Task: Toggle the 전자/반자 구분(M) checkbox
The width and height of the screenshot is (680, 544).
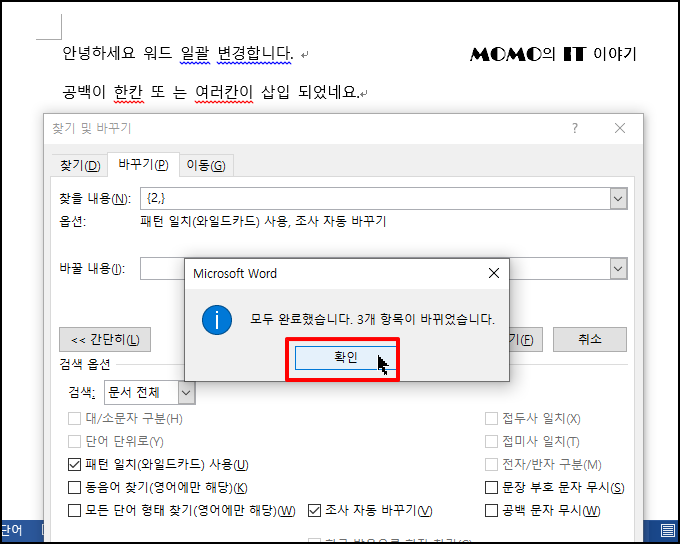Action: click(x=491, y=465)
